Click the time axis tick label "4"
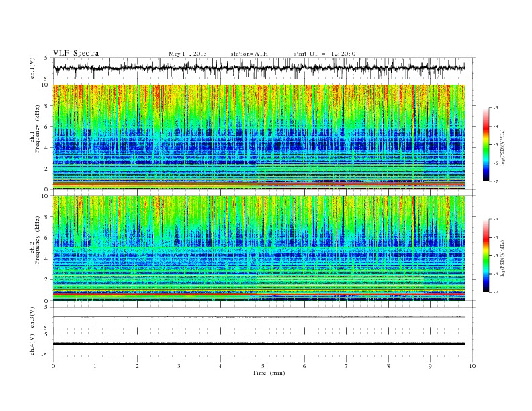This screenshot has width=532, height=411. (220, 366)
